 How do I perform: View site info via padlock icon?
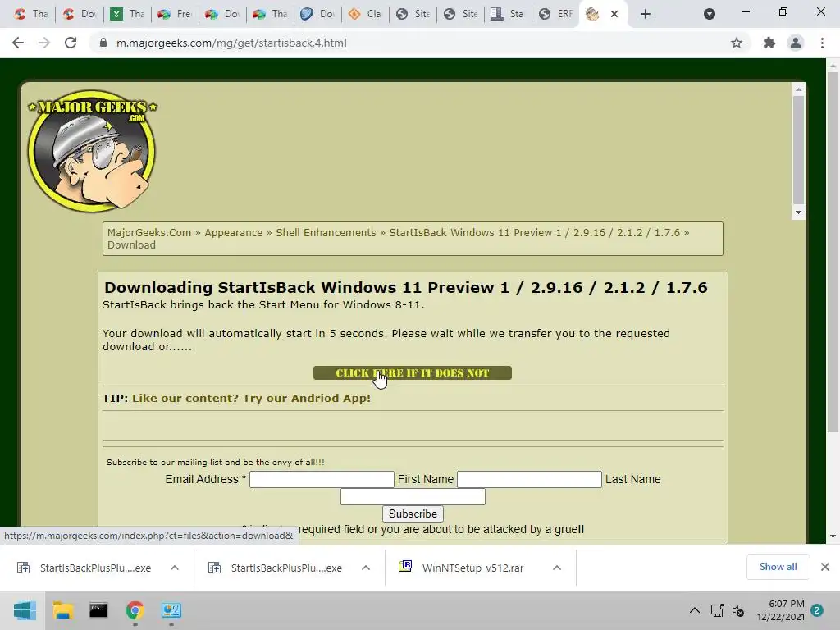pyautogui.click(x=103, y=43)
